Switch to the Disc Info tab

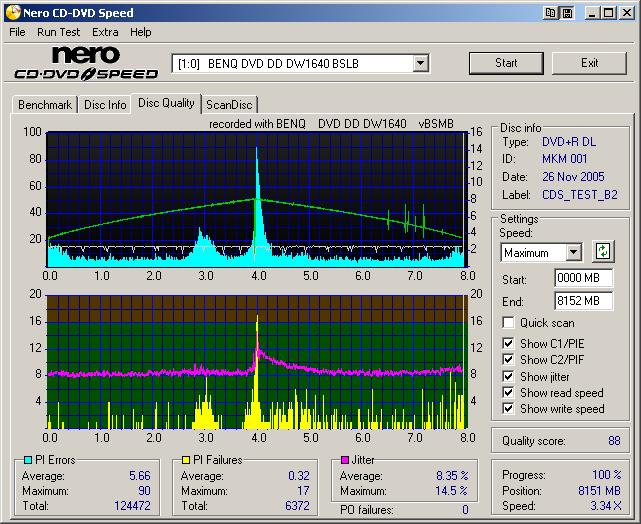[x=105, y=105]
